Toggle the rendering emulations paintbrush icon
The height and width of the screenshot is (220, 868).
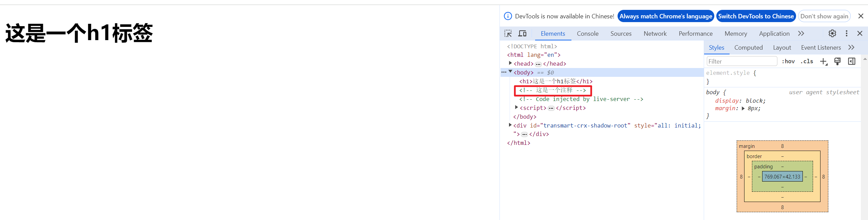click(837, 61)
